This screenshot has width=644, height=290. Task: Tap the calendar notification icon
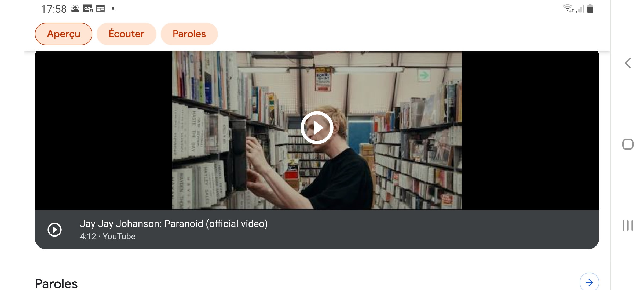coord(101,9)
